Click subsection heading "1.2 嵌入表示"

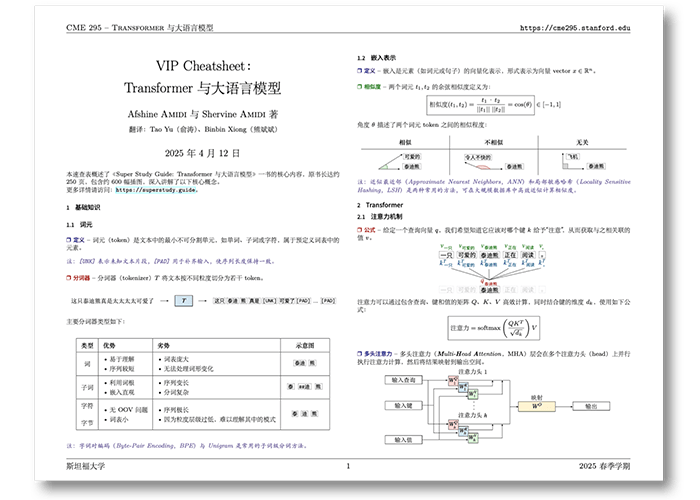coord(376,58)
